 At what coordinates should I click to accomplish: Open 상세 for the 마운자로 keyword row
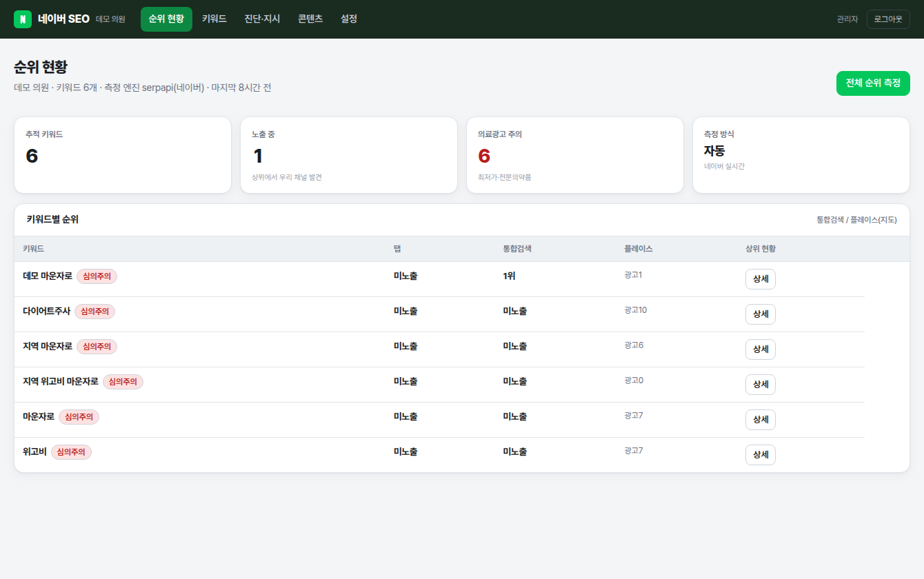[761, 420]
